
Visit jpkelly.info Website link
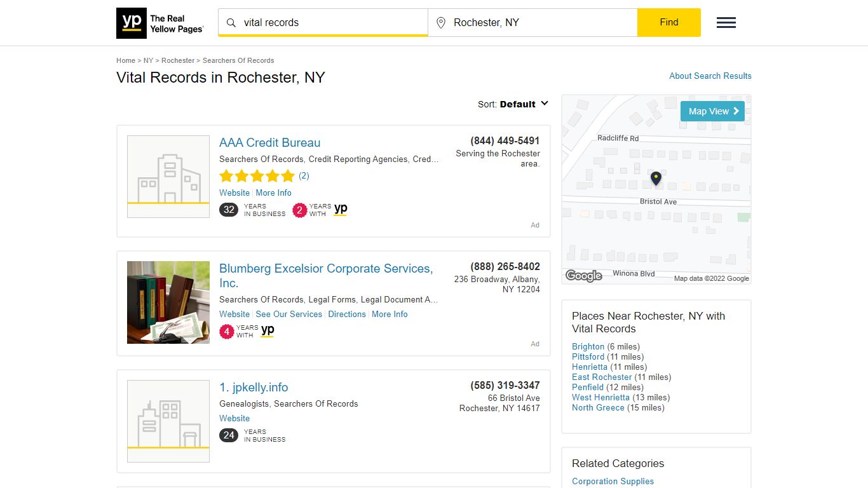click(234, 418)
